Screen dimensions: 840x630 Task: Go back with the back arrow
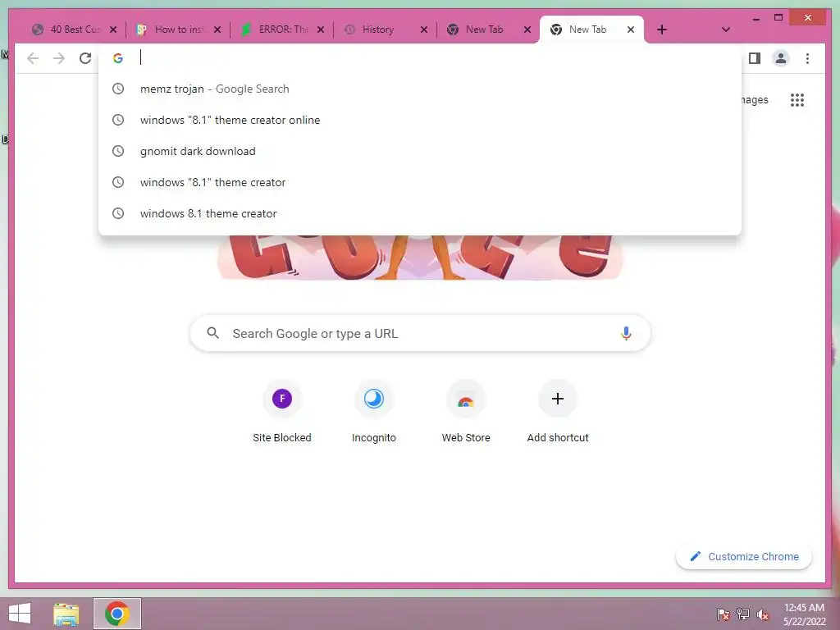click(x=33, y=58)
